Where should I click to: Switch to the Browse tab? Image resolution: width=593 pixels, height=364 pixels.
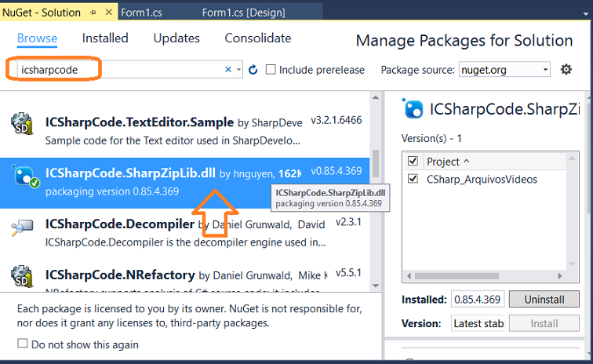pos(37,38)
